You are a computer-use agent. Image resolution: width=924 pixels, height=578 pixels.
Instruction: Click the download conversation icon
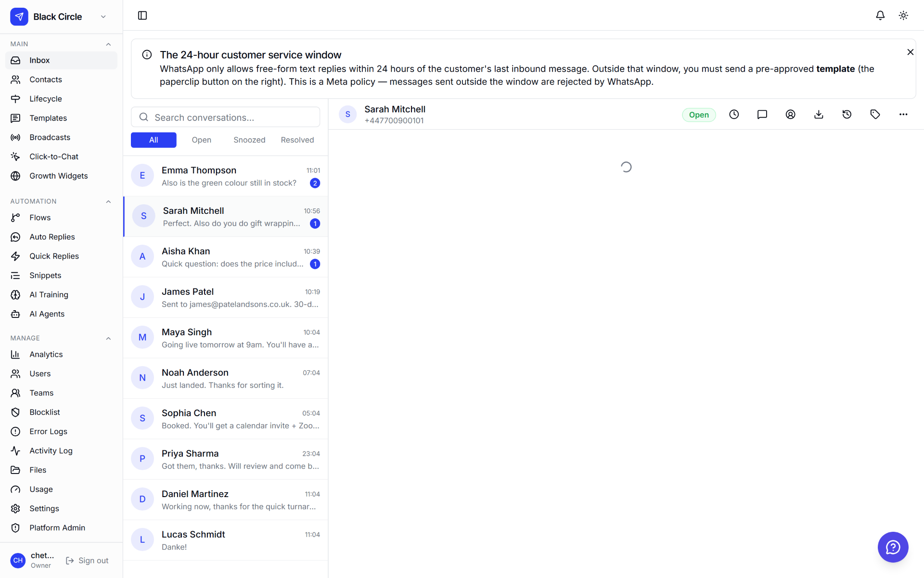tap(819, 115)
